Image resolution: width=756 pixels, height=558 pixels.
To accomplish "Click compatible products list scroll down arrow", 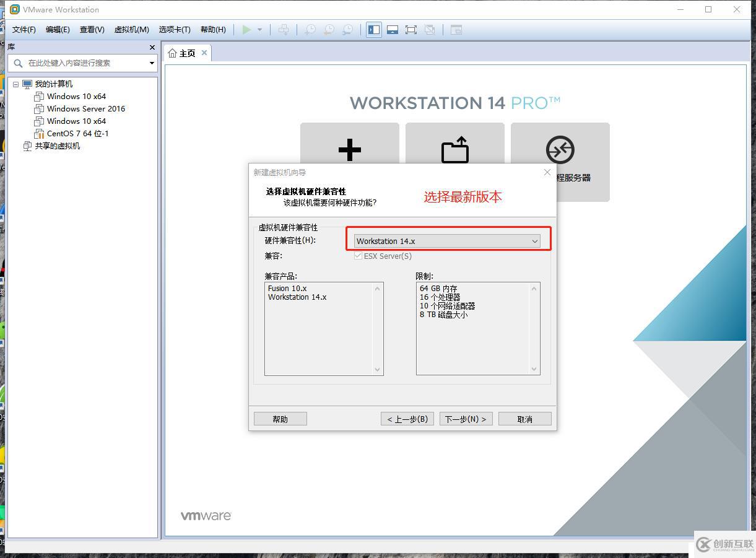I will click(x=377, y=369).
